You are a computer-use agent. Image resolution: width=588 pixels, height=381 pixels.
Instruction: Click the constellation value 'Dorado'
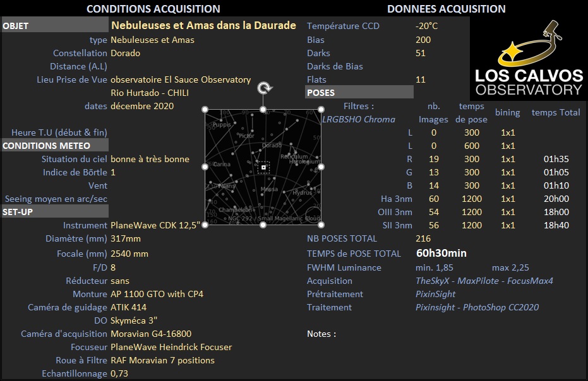(125, 53)
